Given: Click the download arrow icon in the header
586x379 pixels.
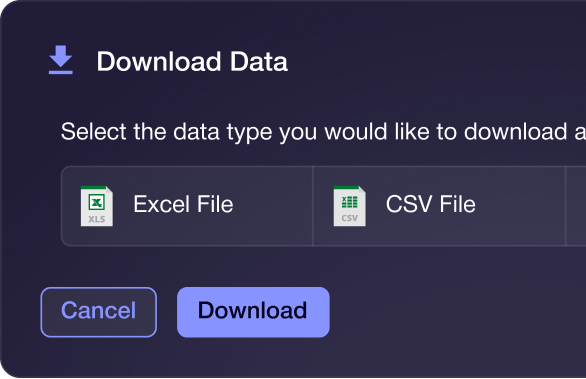Looking at the screenshot, I should pos(61,60).
